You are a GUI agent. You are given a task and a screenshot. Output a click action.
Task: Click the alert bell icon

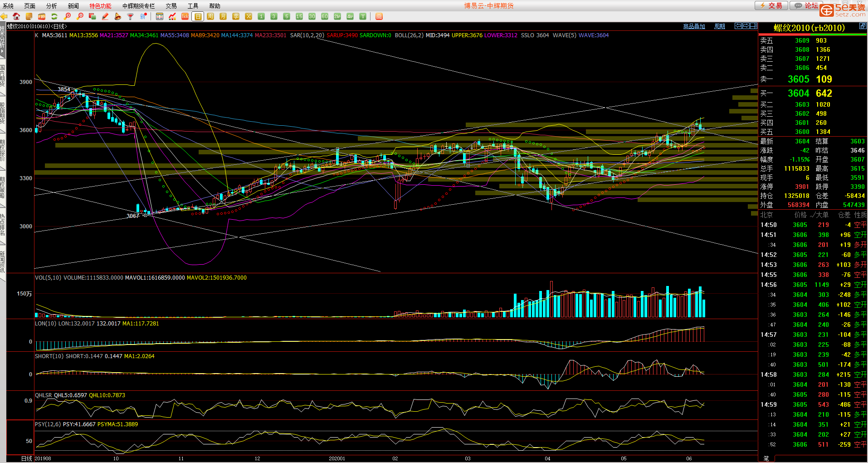[x=118, y=16]
